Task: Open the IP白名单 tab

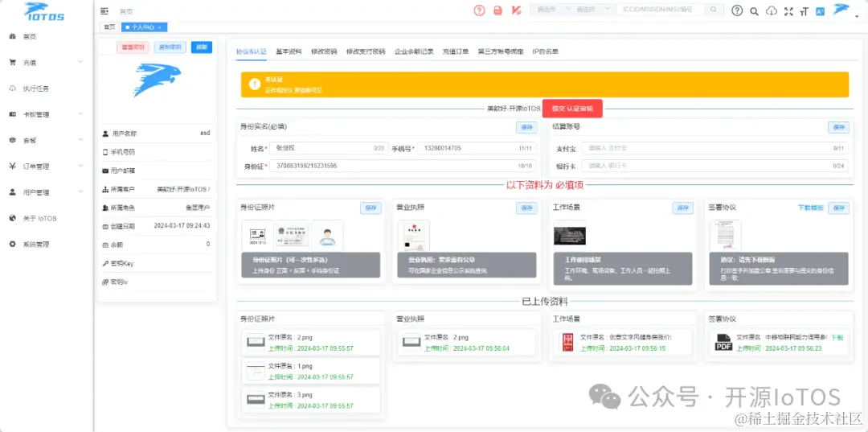Action: point(545,51)
